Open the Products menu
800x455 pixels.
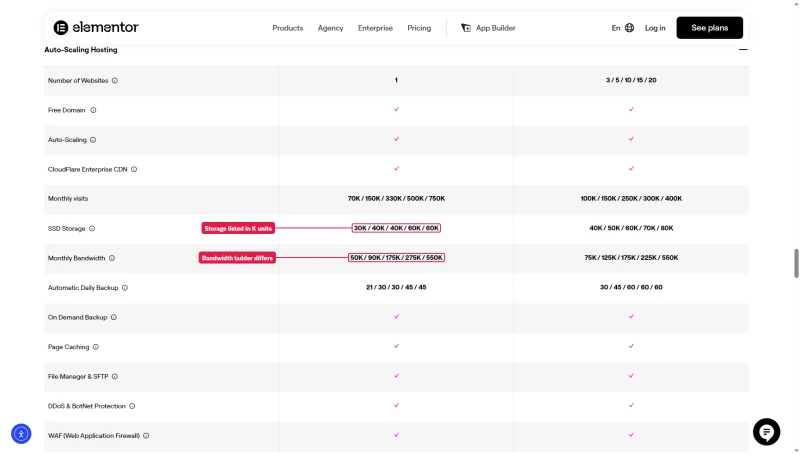pos(288,28)
